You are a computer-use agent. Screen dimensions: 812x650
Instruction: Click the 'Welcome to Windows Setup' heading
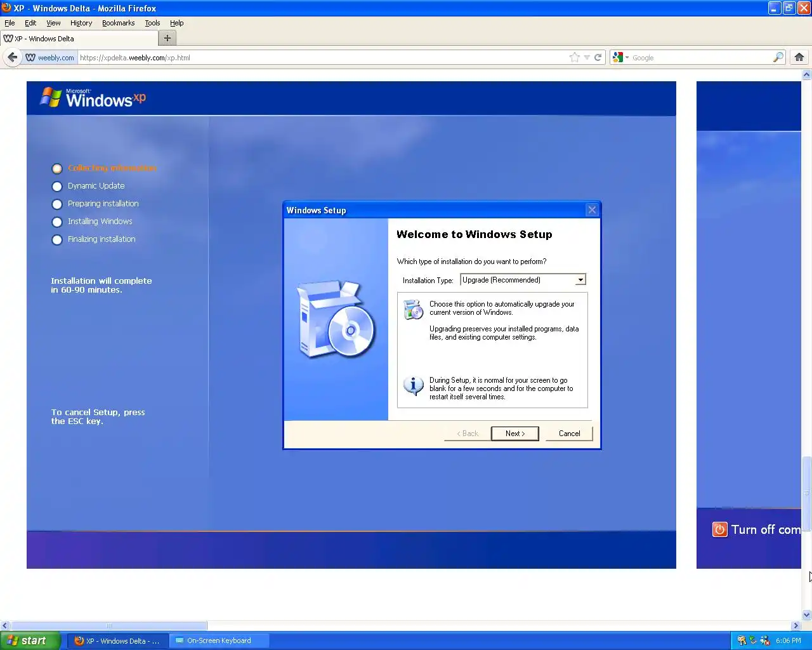tap(475, 234)
